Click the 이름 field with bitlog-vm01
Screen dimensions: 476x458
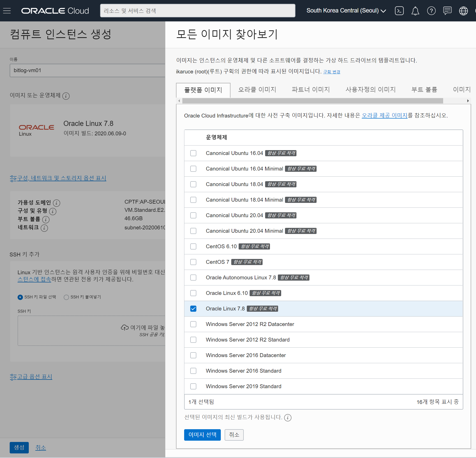87,70
